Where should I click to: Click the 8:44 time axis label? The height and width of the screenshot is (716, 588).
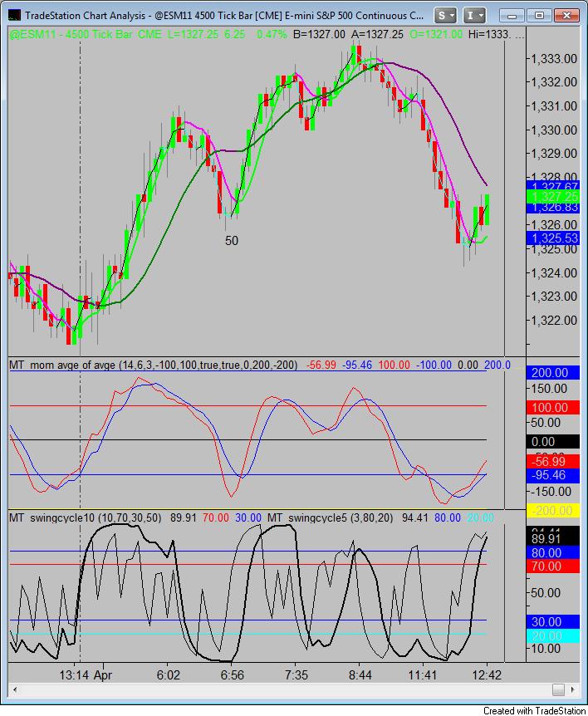(x=360, y=675)
